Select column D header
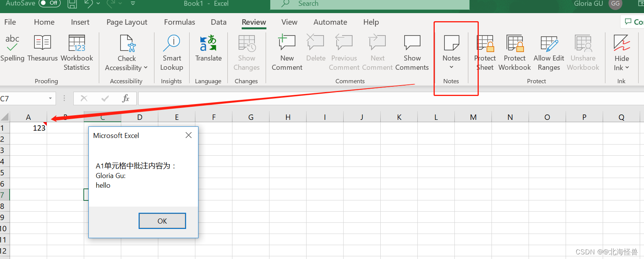The image size is (644, 259). [139, 117]
